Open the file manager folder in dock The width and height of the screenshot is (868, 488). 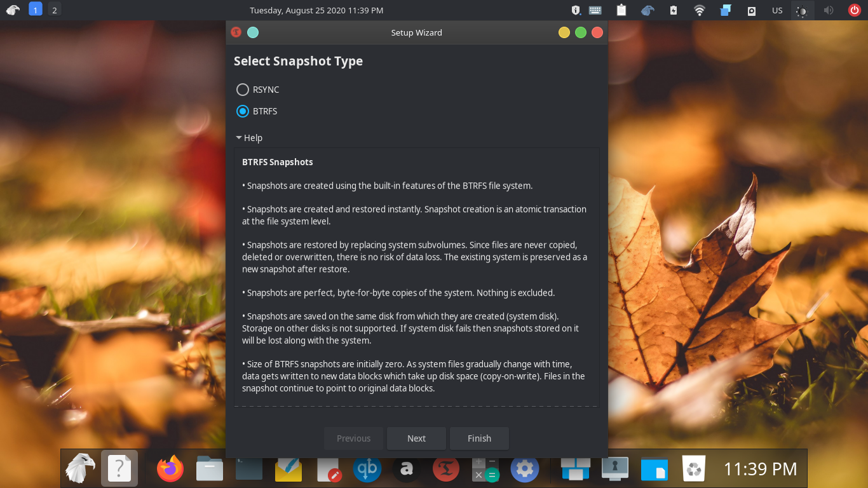(x=210, y=470)
